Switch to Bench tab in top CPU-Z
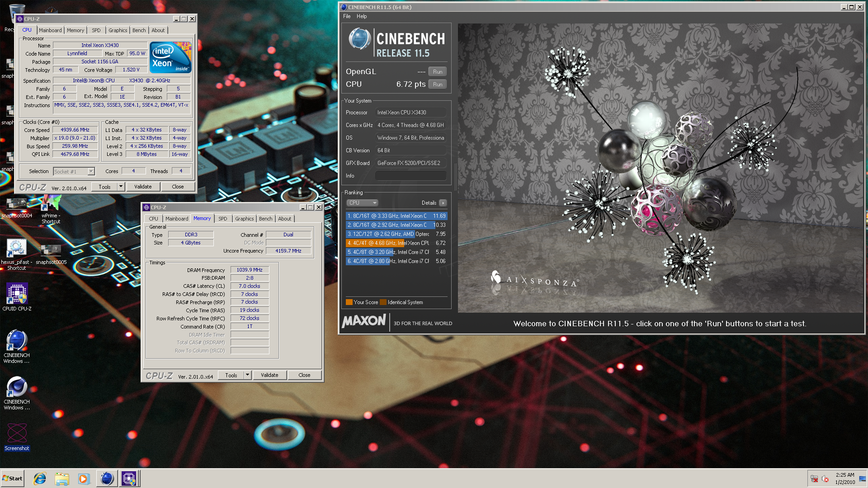The width and height of the screenshot is (868, 488). (x=139, y=30)
